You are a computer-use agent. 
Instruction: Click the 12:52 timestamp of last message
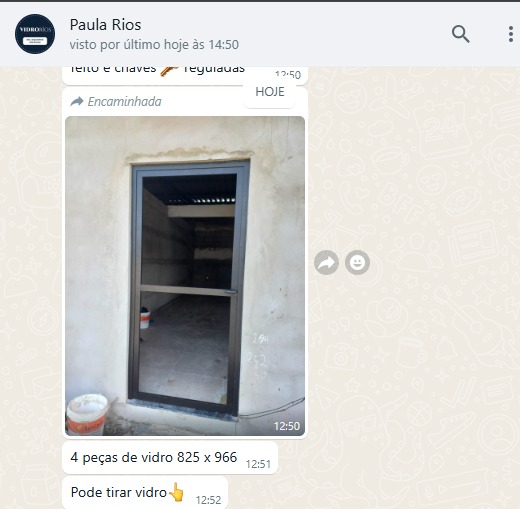[208, 500]
